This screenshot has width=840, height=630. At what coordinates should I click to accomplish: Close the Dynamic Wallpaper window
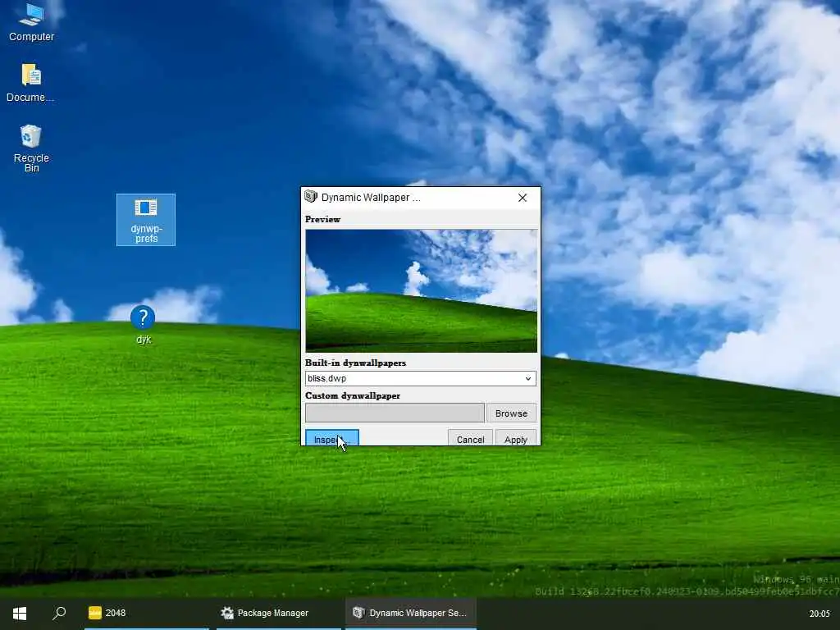tap(523, 198)
